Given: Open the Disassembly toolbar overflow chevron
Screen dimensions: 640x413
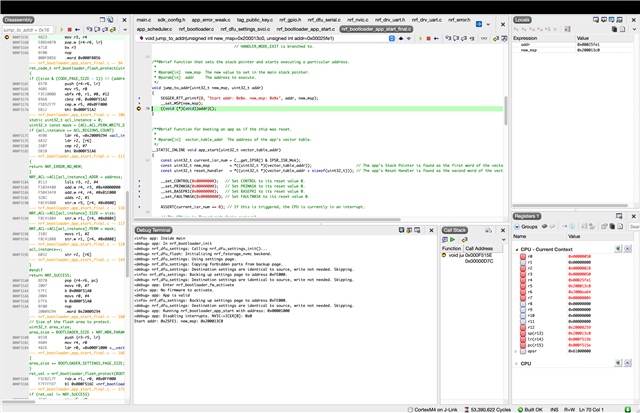Looking at the screenshot, I should click(125, 29).
